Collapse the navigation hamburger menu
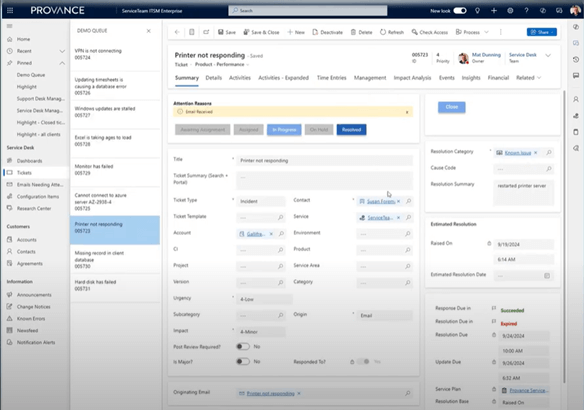Image resolution: width=584 pixels, height=410 pixels. pos(10,26)
